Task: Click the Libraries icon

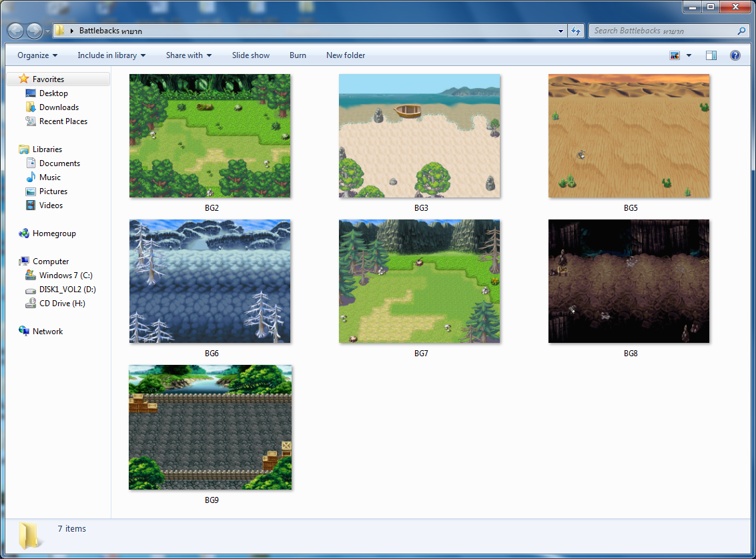Action: click(23, 149)
